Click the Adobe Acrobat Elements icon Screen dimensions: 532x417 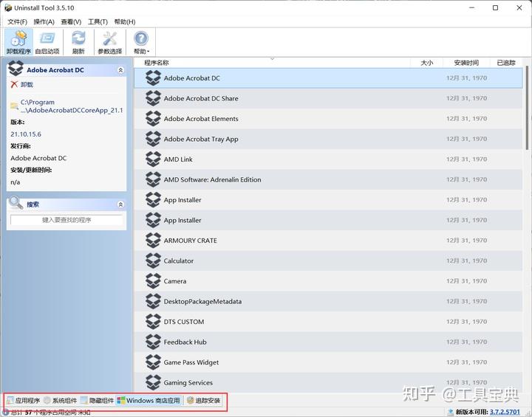(153, 119)
